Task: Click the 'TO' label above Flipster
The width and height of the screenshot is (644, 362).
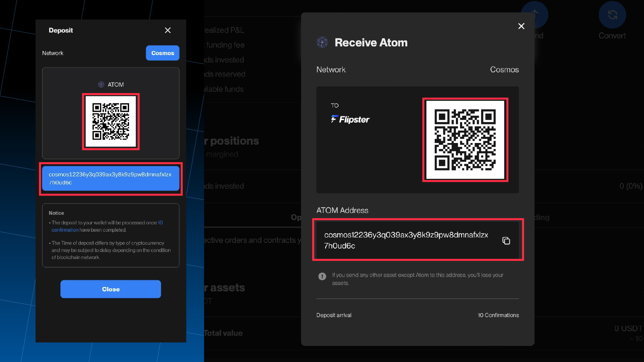Action: point(335,105)
